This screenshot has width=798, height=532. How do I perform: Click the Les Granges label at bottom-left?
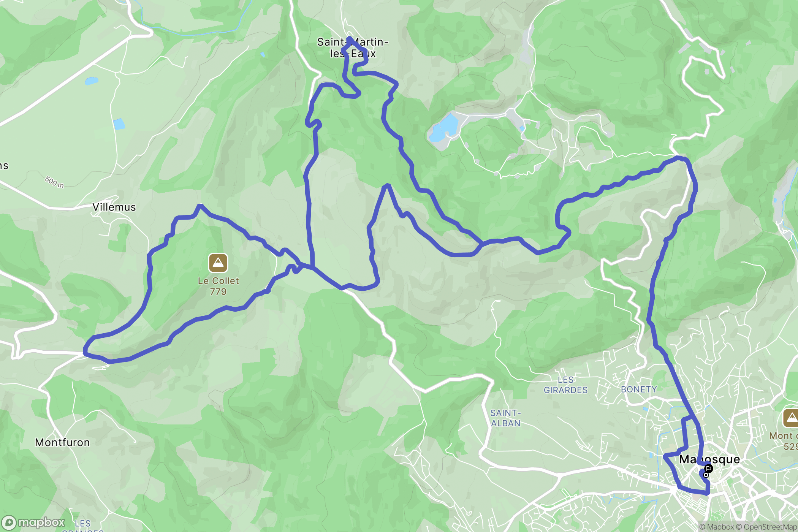tap(83, 526)
